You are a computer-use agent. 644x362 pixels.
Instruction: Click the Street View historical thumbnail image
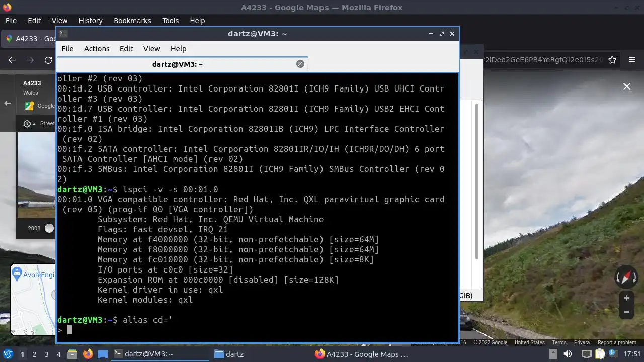click(x=36, y=174)
